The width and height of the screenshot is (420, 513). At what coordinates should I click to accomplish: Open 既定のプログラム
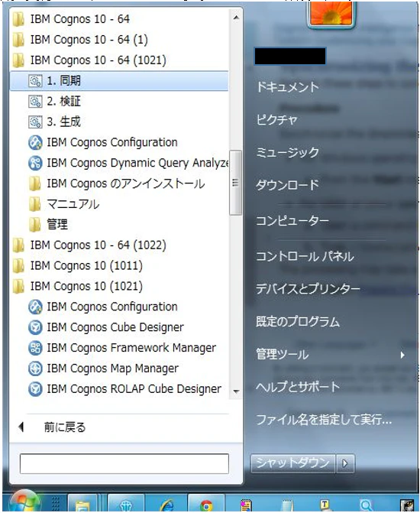pos(298,322)
